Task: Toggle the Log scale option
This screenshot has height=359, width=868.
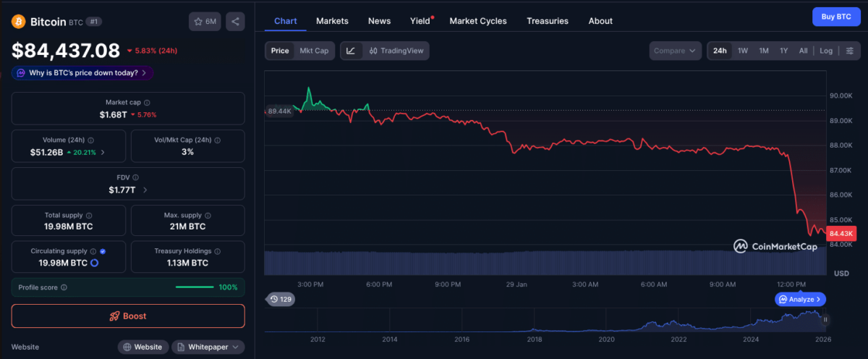Action: pos(826,51)
